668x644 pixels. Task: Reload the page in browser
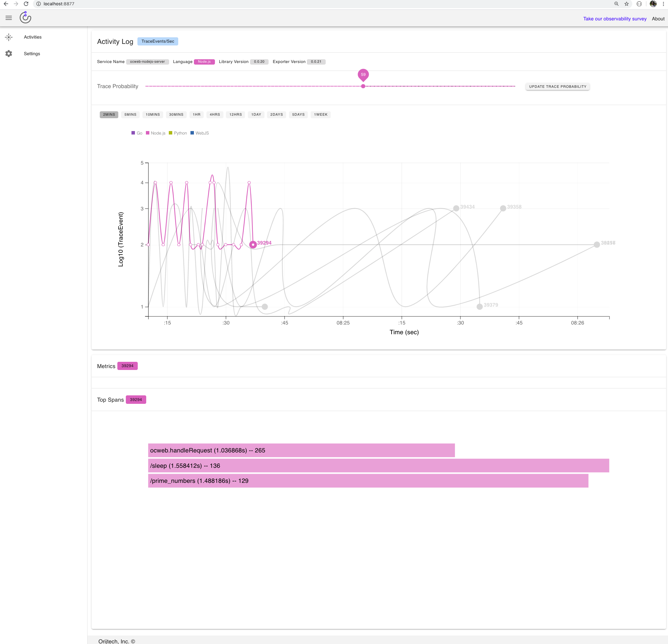pos(26,4)
